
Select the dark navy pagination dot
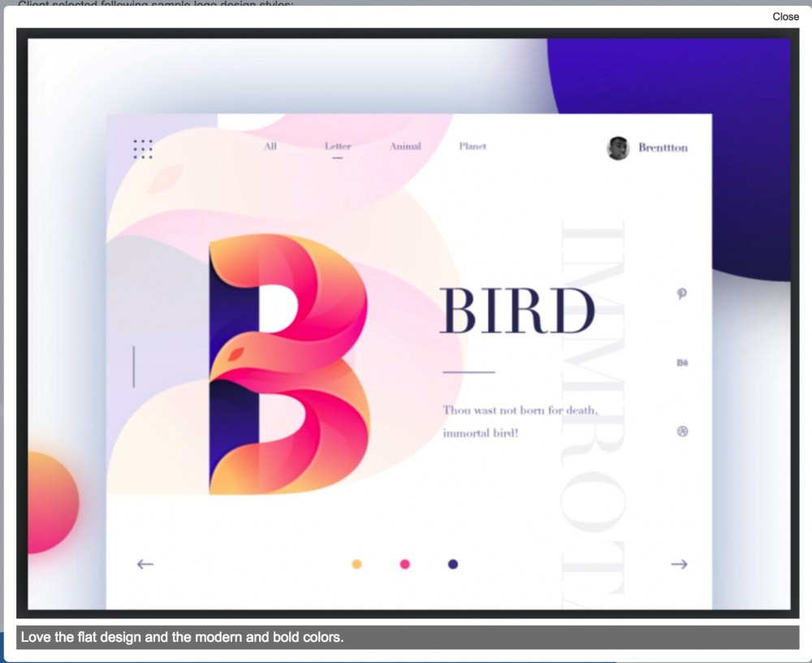point(453,565)
